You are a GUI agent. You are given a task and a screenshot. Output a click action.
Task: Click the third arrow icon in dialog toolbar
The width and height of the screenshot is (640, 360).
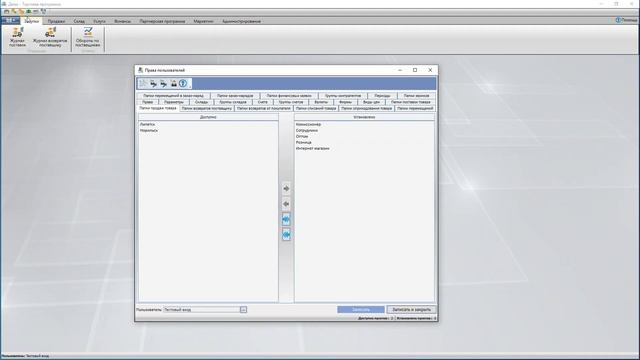[163, 84]
